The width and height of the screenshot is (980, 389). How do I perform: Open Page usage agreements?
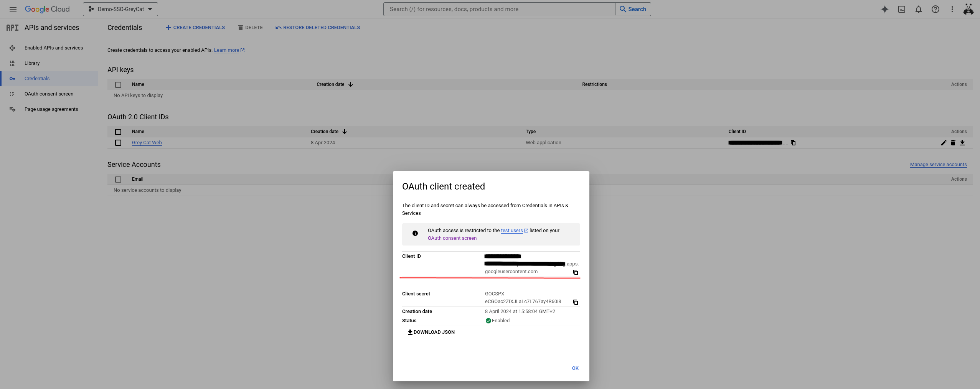click(49, 109)
